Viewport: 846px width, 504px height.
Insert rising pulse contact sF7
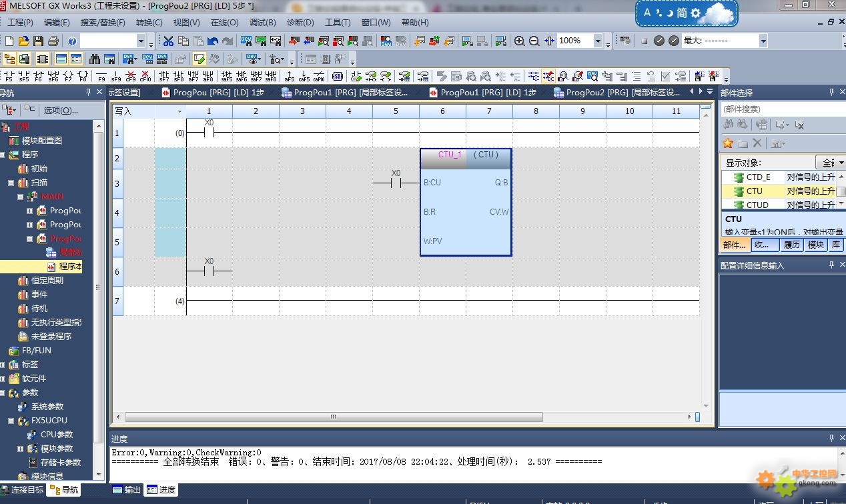(164, 76)
